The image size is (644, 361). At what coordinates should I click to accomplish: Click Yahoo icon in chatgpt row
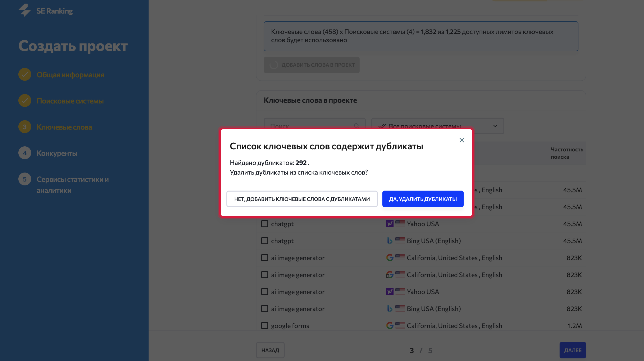pos(390,224)
